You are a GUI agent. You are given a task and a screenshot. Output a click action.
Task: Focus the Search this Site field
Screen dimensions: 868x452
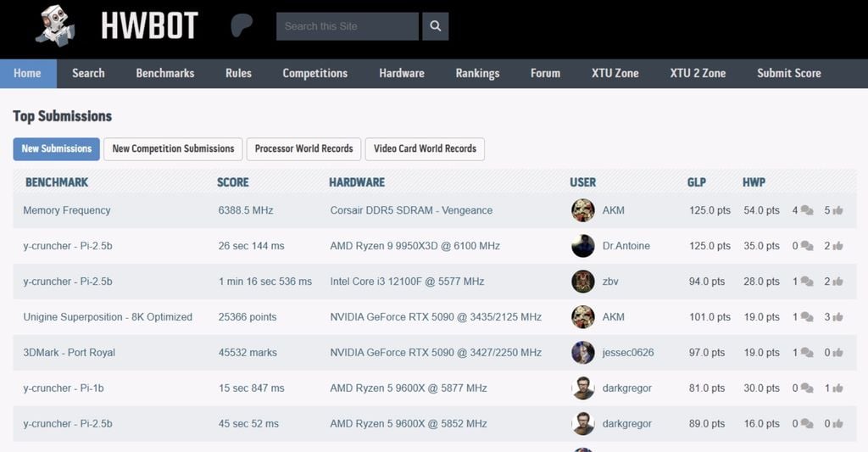pyautogui.click(x=347, y=26)
